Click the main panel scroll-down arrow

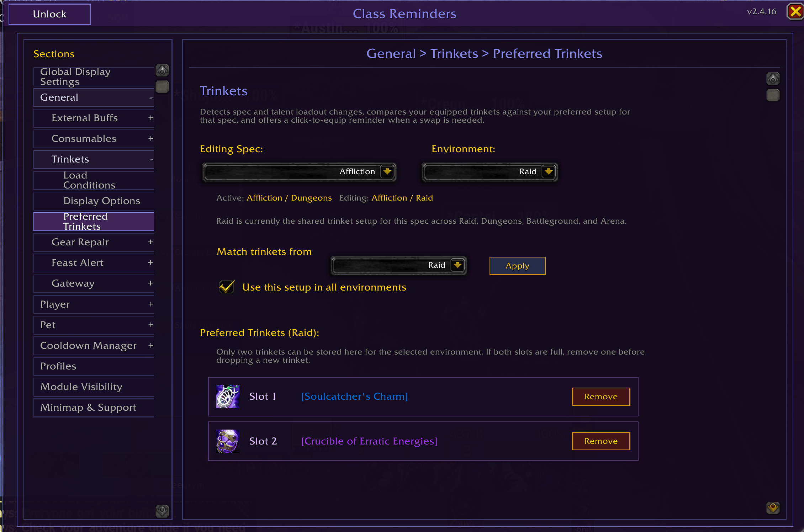(x=773, y=507)
